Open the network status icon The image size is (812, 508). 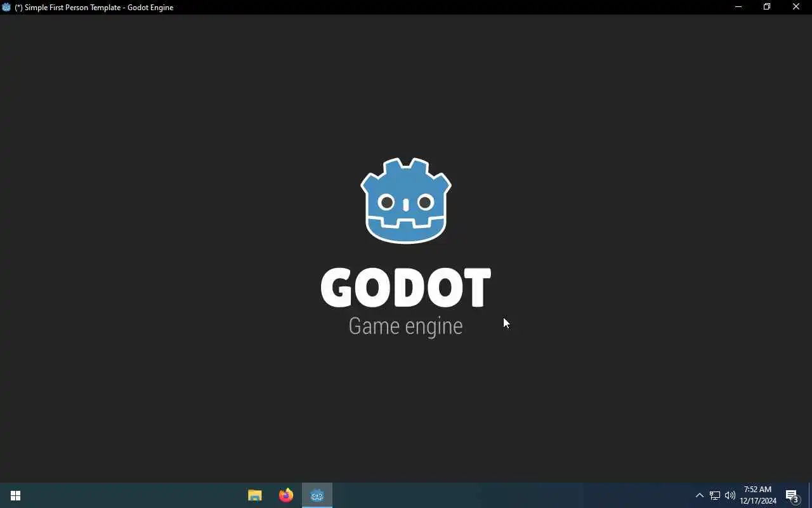coord(715,495)
